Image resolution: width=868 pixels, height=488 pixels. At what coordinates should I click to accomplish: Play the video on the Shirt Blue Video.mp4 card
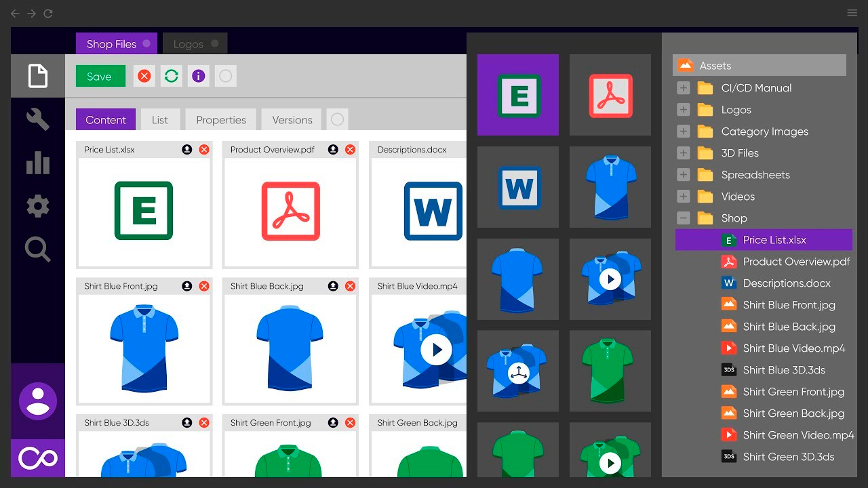pyautogui.click(x=436, y=350)
